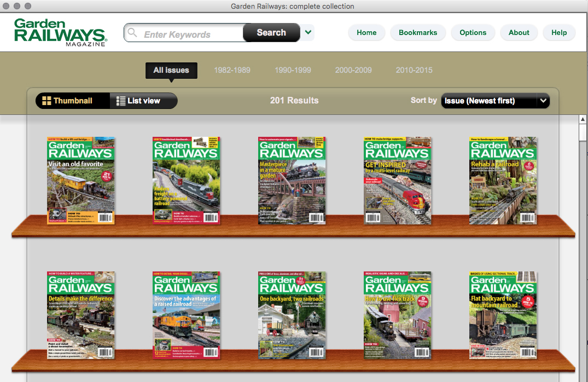This screenshot has height=382, width=588.
Task: Go to the Home page
Action: pos(366,33)
